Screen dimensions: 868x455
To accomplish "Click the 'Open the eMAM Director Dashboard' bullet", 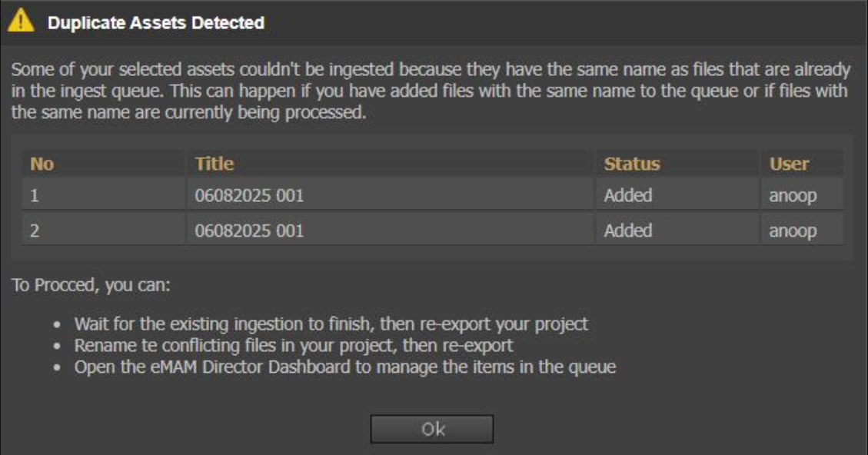I will (x=345, y=367).
